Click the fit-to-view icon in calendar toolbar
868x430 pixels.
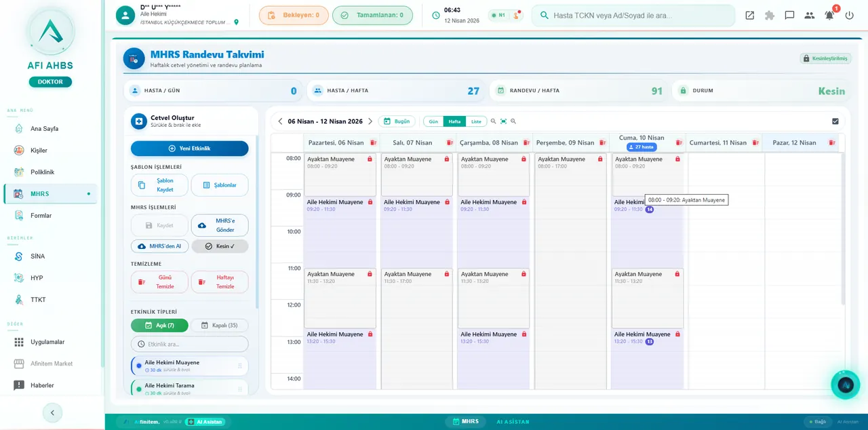(503, 121)
